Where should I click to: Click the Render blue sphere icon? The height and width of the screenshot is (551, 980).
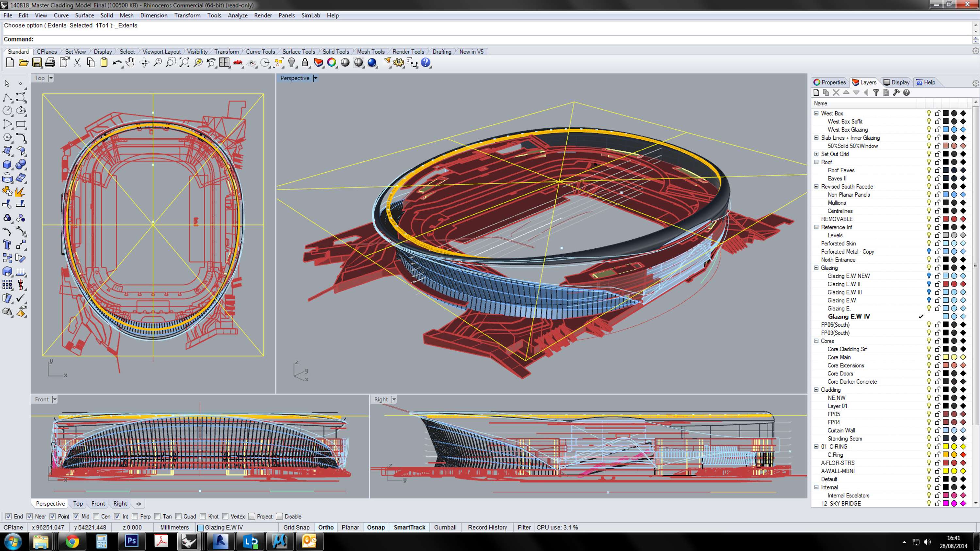tap(372, 63)
